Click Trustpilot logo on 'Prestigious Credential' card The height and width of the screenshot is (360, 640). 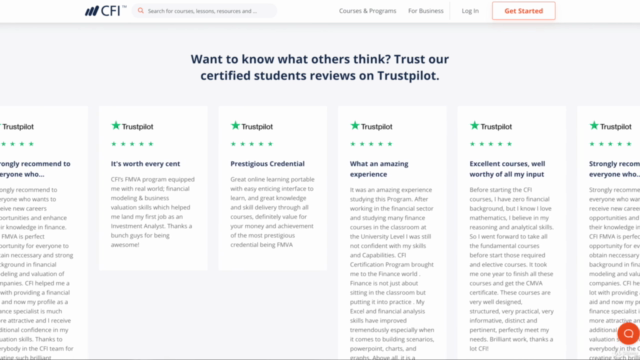tap(252, 126)
